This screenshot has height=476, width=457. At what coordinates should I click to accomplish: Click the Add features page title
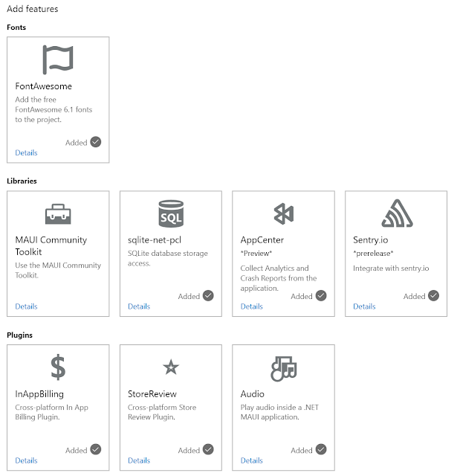coord(33,9)
